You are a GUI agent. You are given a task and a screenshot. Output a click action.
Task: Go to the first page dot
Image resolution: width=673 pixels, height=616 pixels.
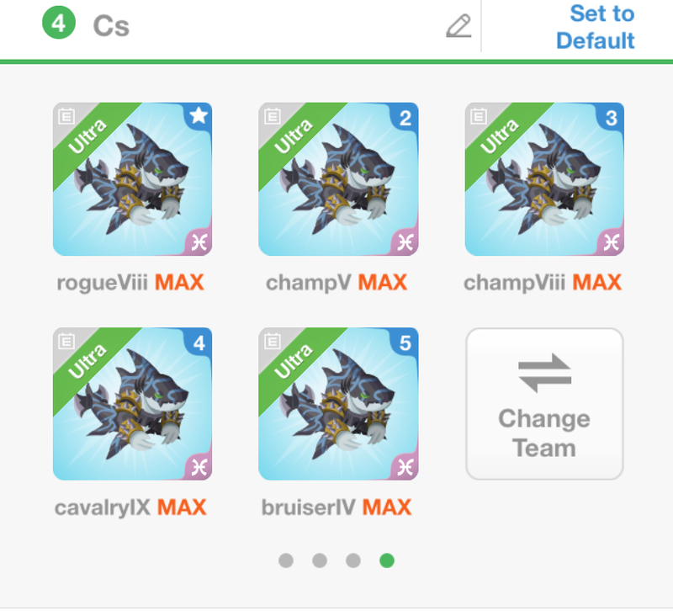point(286,560)
